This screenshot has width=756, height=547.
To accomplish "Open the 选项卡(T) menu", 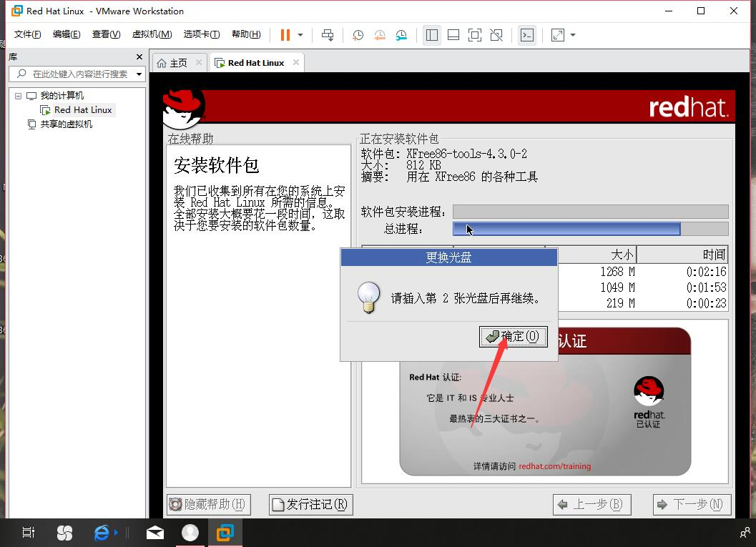I will pyautogui.click(x=202, y=34).
